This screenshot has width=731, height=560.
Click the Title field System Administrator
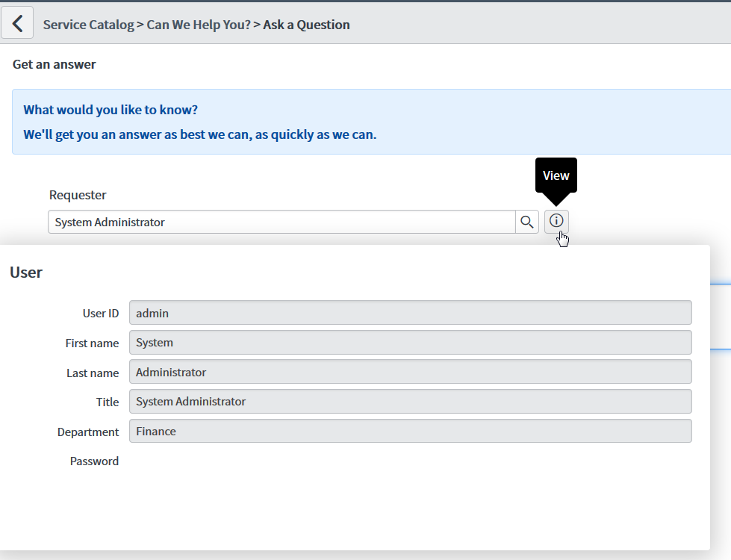point(410,401)
